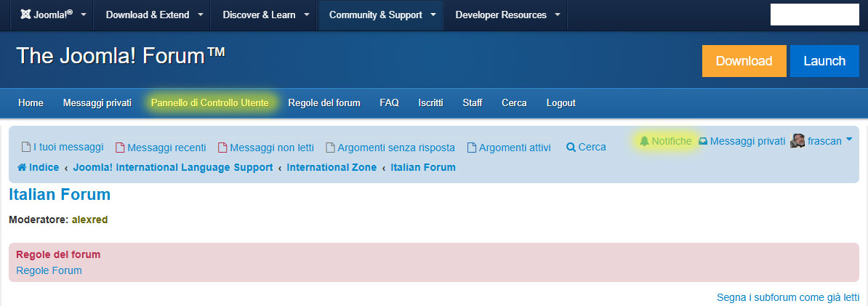Screen dimensions: 868x306
Task: Click the red page icon beside Messaggi non letti
Action: [x=222, y=148]
